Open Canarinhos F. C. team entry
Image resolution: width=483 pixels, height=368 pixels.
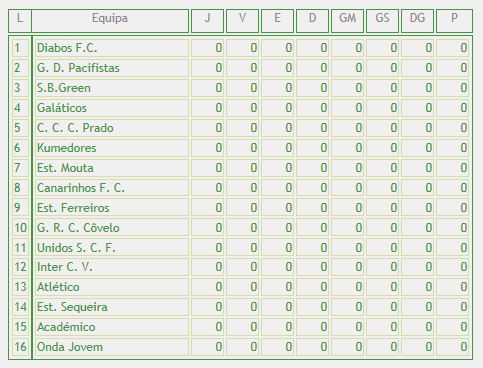coord(81,188)
